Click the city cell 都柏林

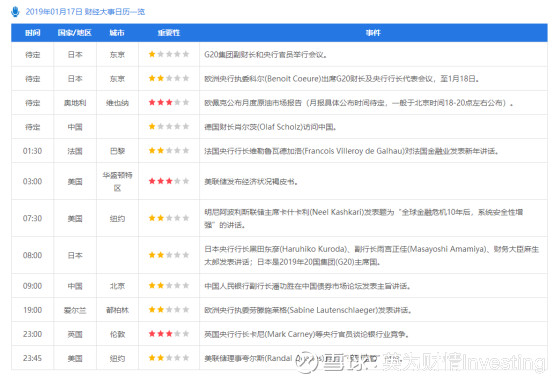pos(117,310)
